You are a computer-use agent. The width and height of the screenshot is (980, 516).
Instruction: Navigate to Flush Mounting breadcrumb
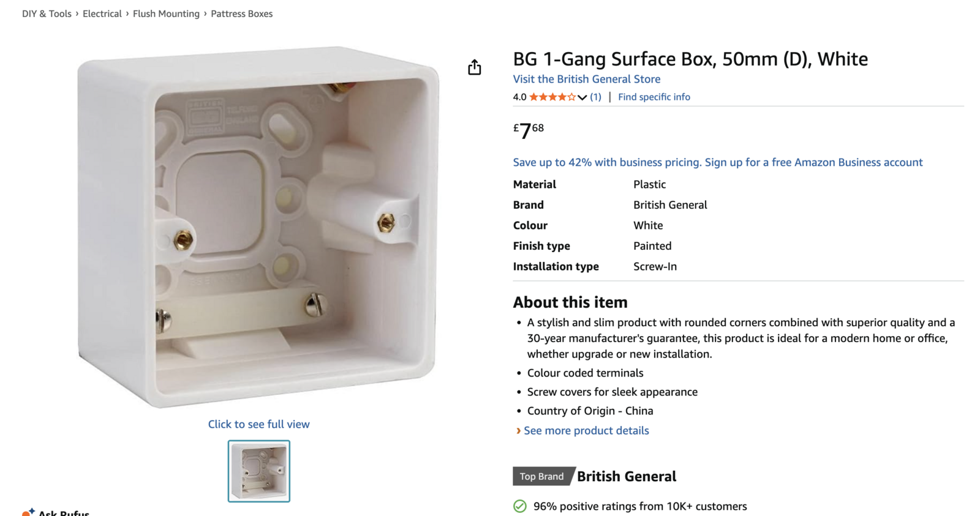point(166,13)
